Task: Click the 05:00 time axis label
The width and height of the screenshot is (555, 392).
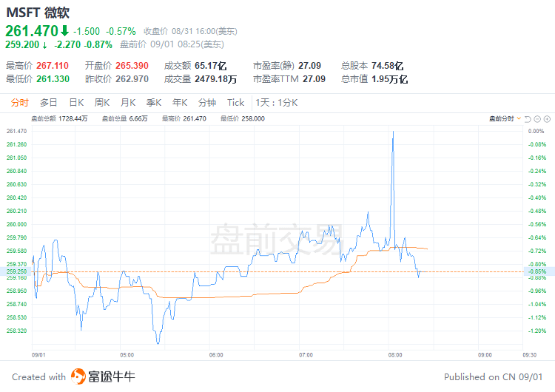Action: [x=127, y=355]
